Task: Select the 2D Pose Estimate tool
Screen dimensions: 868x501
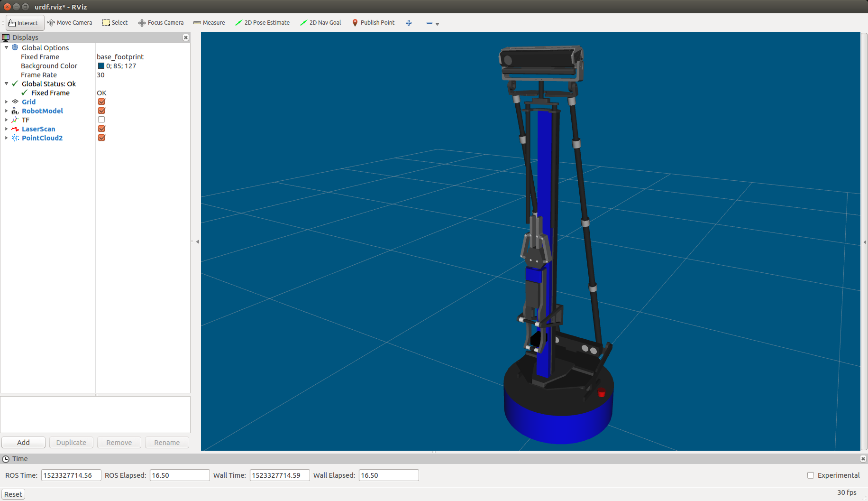Action: click(262, 23)
